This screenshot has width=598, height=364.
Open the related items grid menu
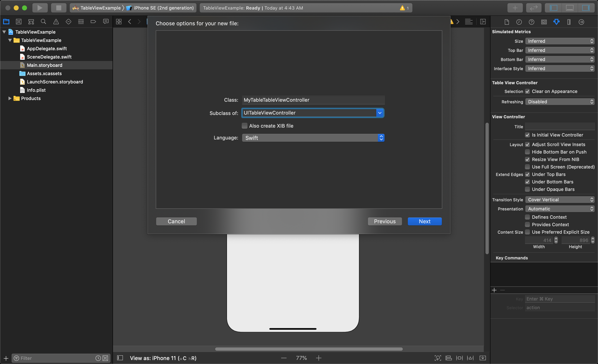click(x=119, y=22)
